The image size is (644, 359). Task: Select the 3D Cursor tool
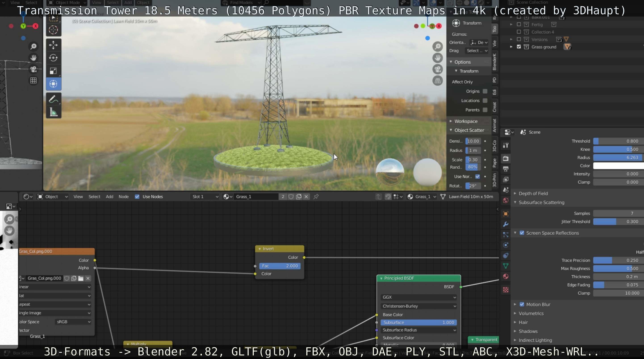coord(53,30)
